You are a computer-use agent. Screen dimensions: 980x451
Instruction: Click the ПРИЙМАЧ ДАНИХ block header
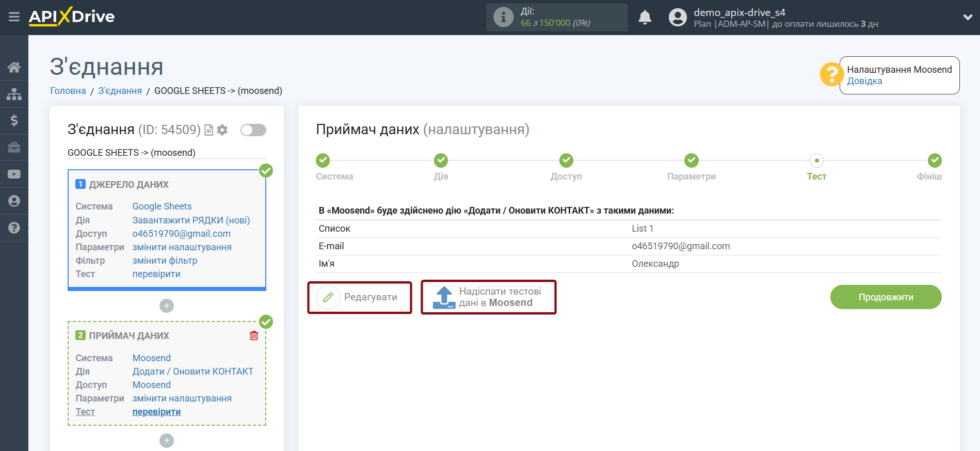pos(129,336)
